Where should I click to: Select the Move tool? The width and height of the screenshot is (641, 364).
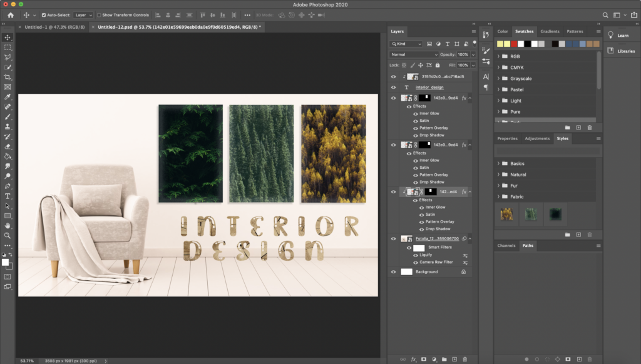click(x=8, y=38)
